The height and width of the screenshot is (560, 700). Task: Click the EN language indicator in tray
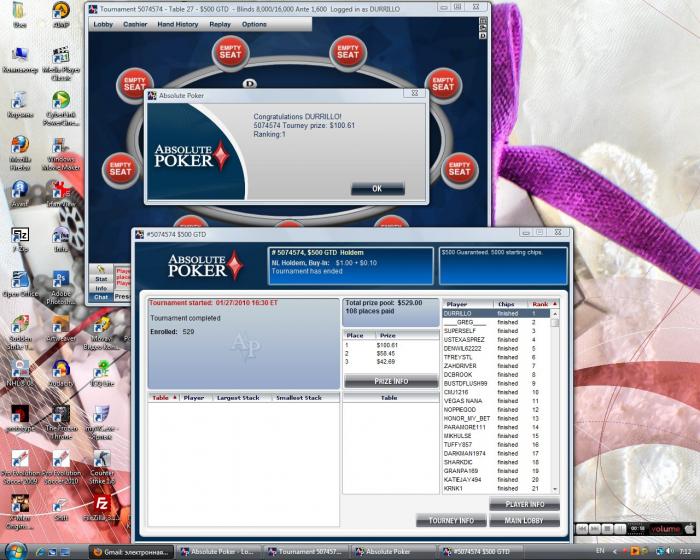pos(600,551)
